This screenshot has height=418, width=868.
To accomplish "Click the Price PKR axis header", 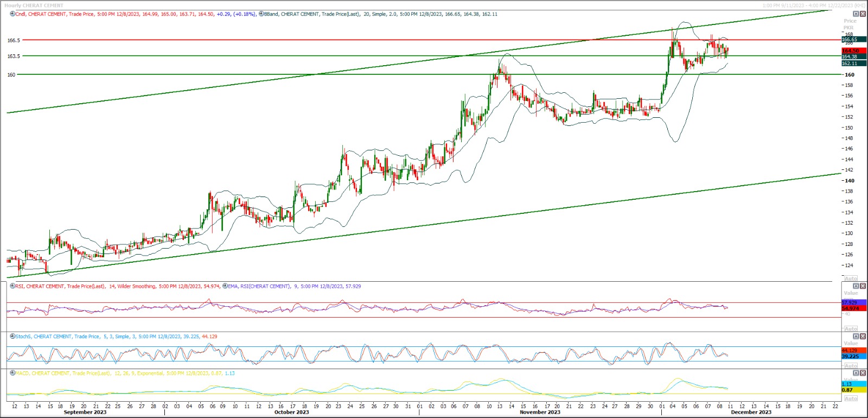I will tap(850, 24).
